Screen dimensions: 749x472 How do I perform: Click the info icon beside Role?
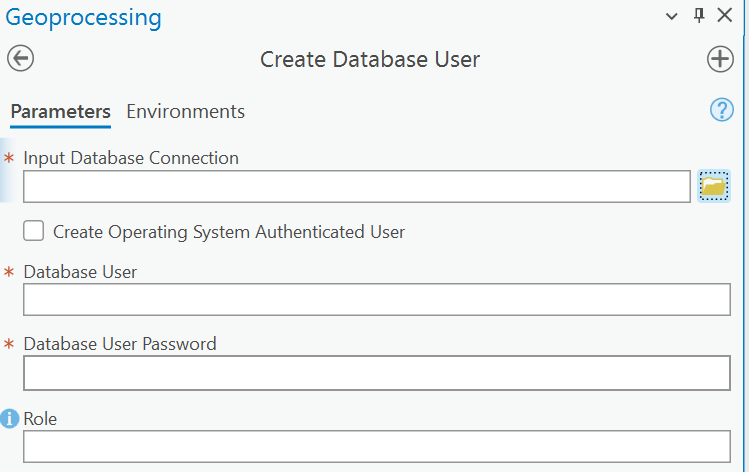coord(11,418)
